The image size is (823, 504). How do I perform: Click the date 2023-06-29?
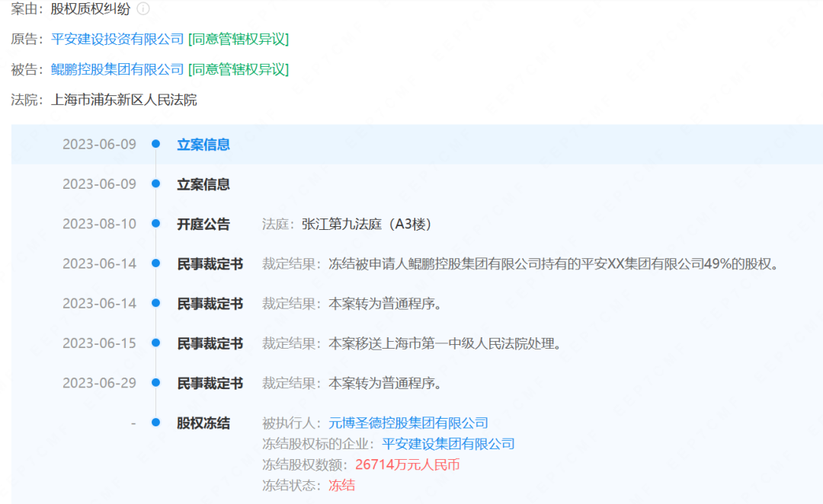pyautogui.click(x=99, y=383)
